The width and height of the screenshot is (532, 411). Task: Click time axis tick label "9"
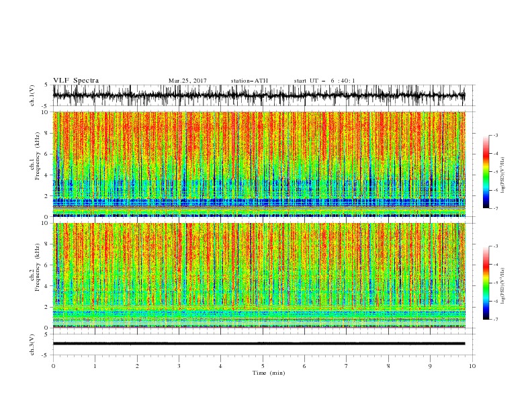[x=430, y=366]
